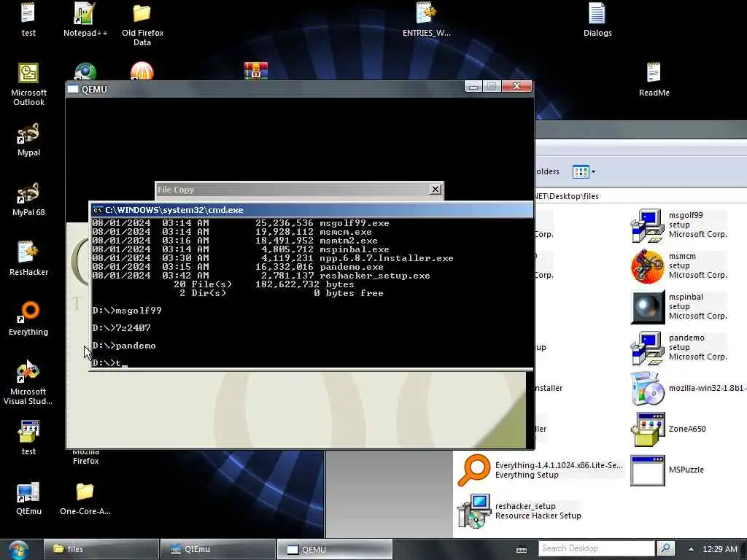Launch the Notepad++ desktop shortcut
The height and width of the screenshot is (560, 747).
click(85, 20)
